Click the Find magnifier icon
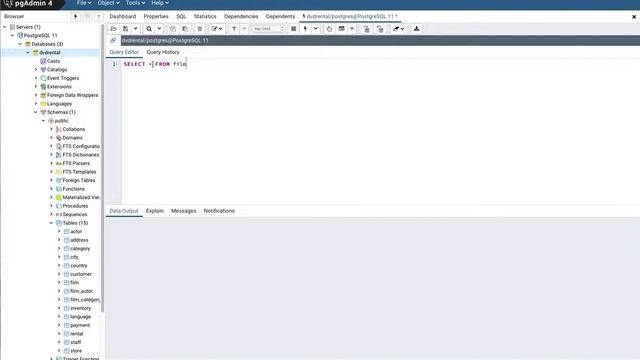This screenshot has height=360, width=640. 149,29
